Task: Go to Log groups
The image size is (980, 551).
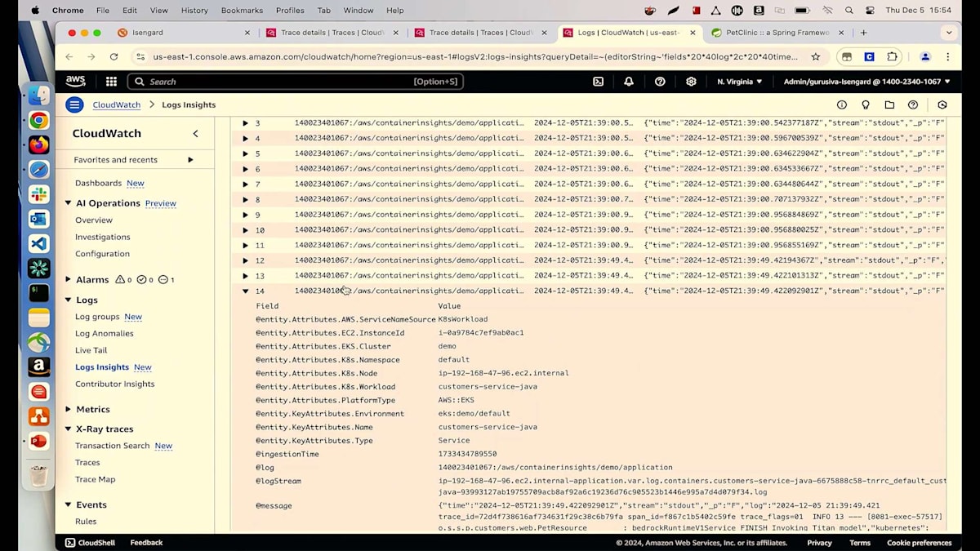Action: pyautogui.click(x=97, y=317)
